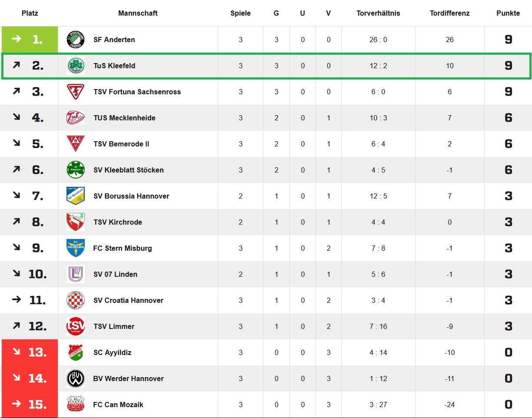Click the green first place rank cell
This screenshot has width=532, height=418.
pyautogui.click(x=30, y=40)
